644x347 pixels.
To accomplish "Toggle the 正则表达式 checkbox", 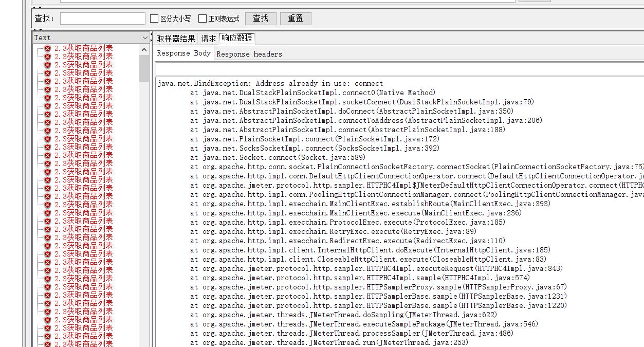I will (203, 19).
